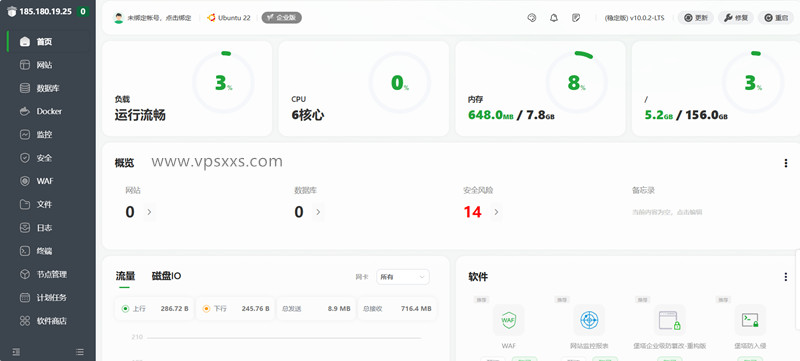Click the 网站监控报表 target icon
The height and width of the screenshot is (361, 800).
click(x=589, y=320)
